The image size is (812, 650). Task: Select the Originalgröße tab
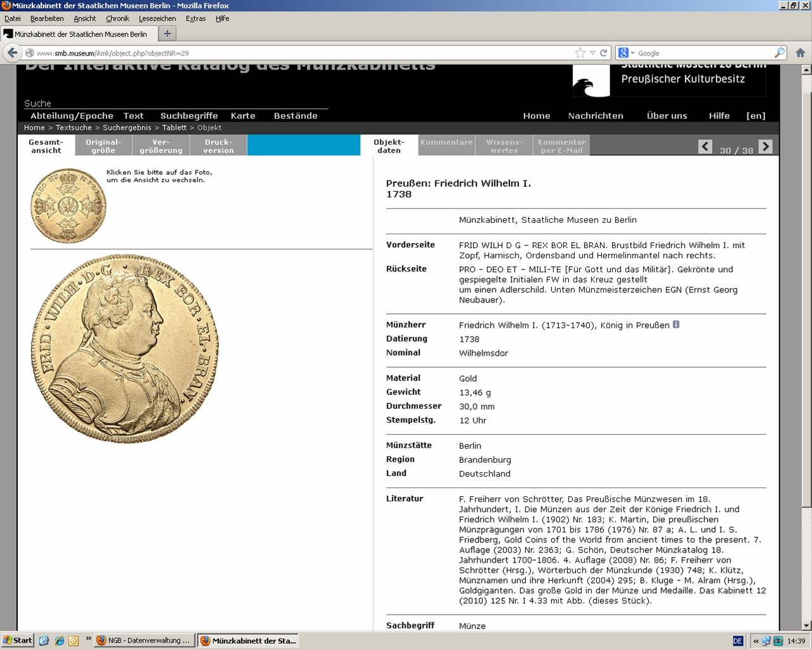(x=103, y=146)
